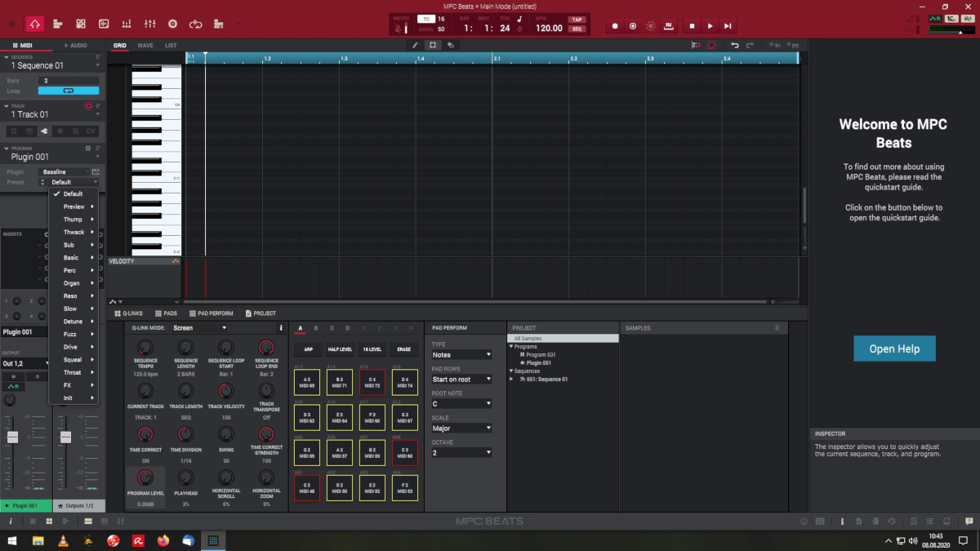Collapse the Programs tree node
Screen dimensions: 980x551
click(x=511, y=347)
